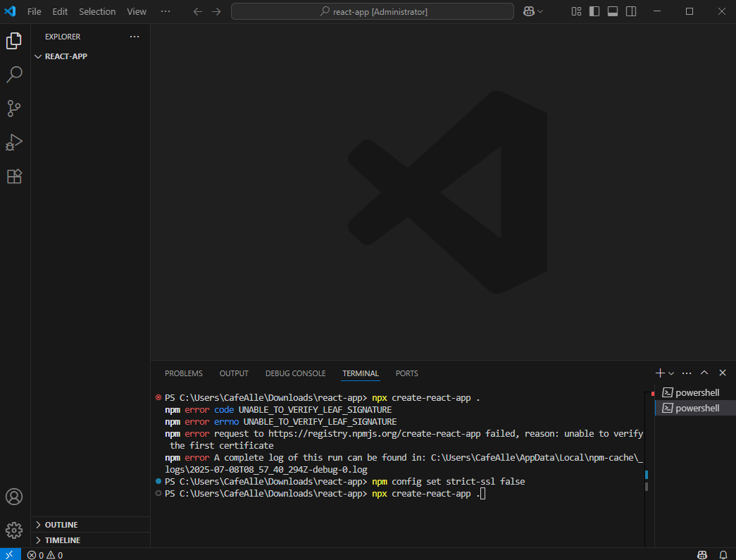Toggle the primary side bar
This screenshot has width=736, height=560.
pyautogui.click(x=594, y=12)
